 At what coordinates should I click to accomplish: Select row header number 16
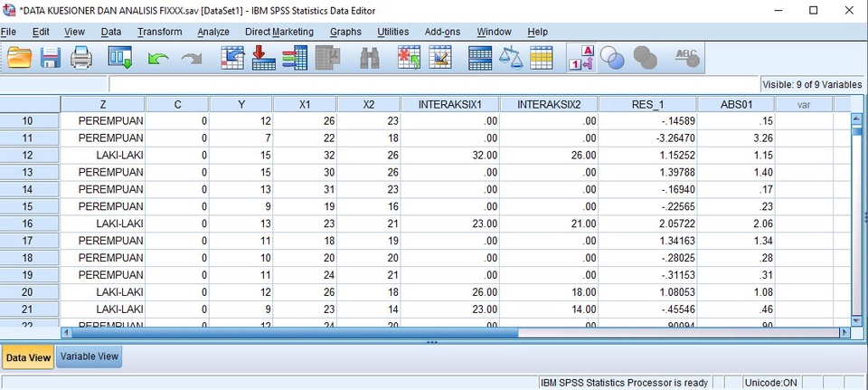coord(30,224)
